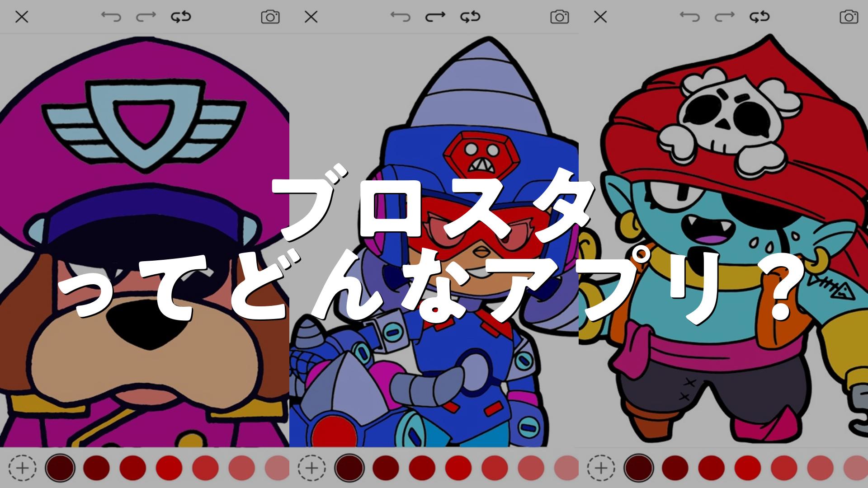Undo last stroke in right panel
This screenshot has height=488, width=868.
tap(689, 17)
